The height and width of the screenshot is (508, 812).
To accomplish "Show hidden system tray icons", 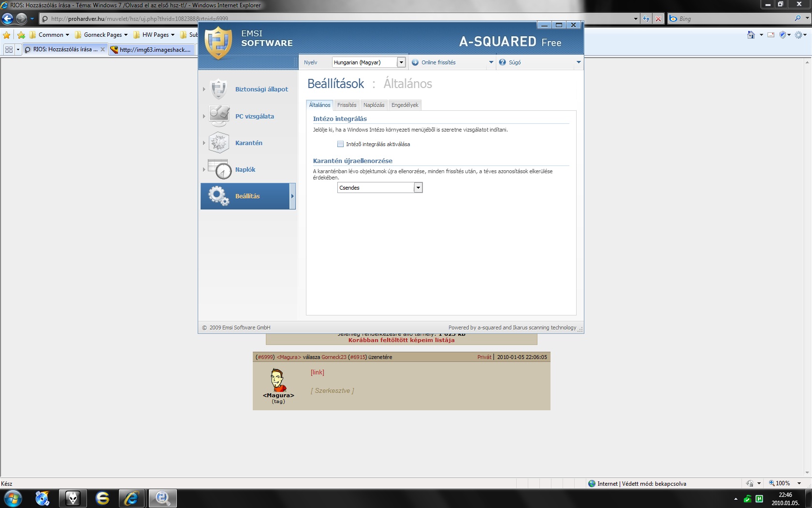I will click(736, 499).
